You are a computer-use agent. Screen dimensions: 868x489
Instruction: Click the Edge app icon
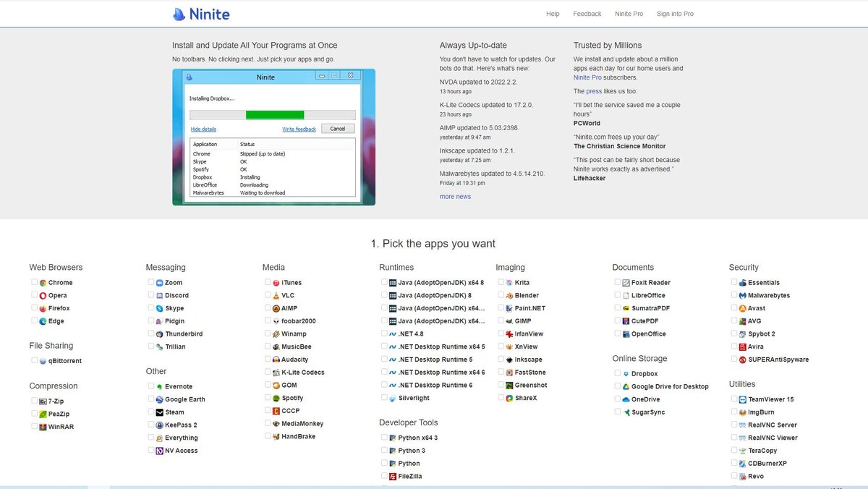(43, 321)
